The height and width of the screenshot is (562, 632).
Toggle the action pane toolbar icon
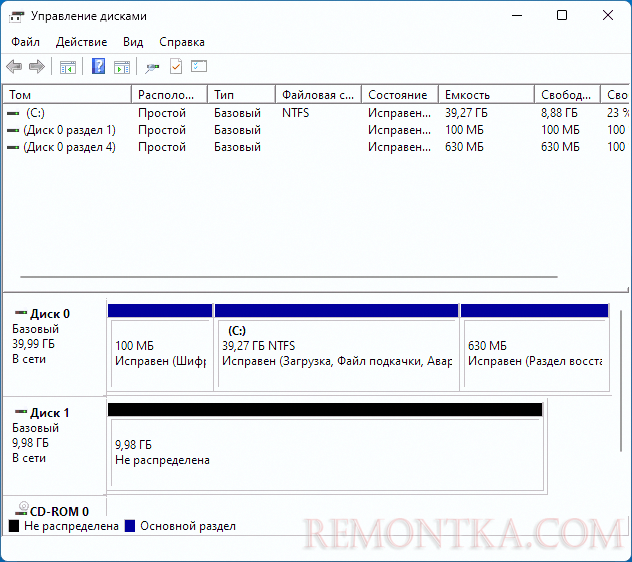(122, 67)
